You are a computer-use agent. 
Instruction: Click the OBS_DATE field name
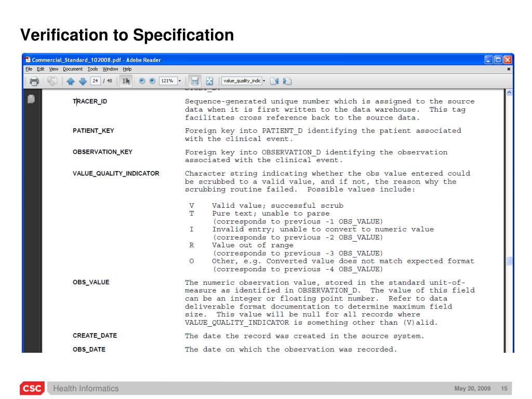coord(89,350)
